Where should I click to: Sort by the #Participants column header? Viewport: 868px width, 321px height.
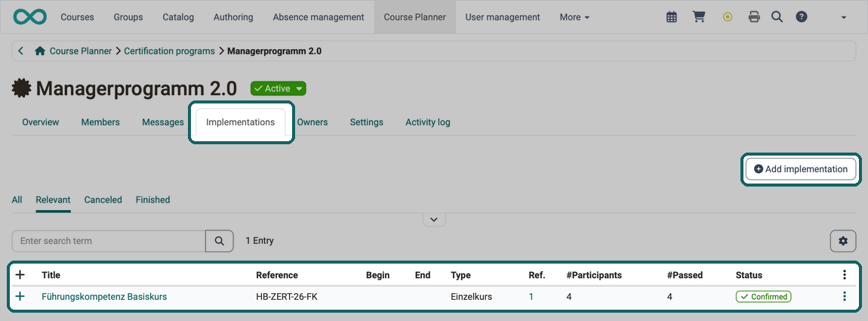594,275
